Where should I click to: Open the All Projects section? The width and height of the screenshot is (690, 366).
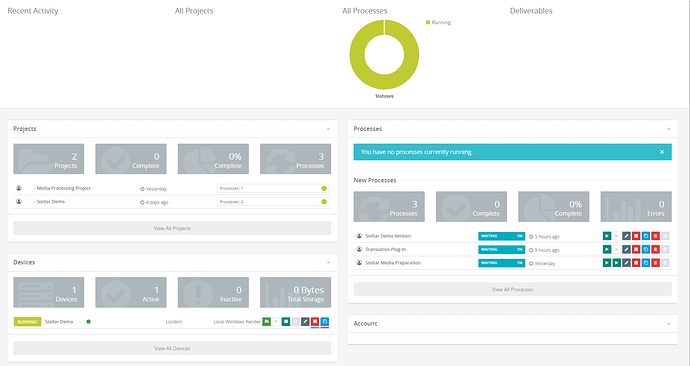(x=194, y=11)
